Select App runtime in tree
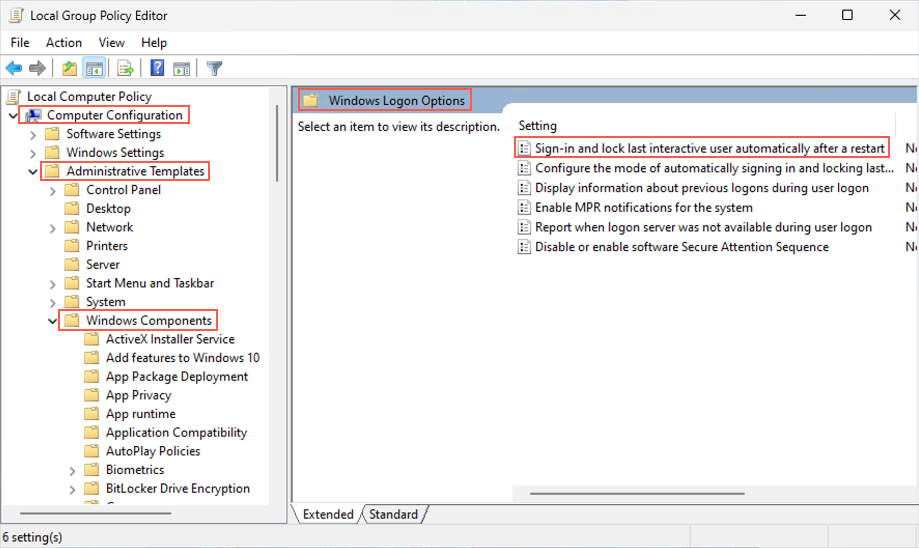This screenshot has height=548, width=919. [141, 414]
